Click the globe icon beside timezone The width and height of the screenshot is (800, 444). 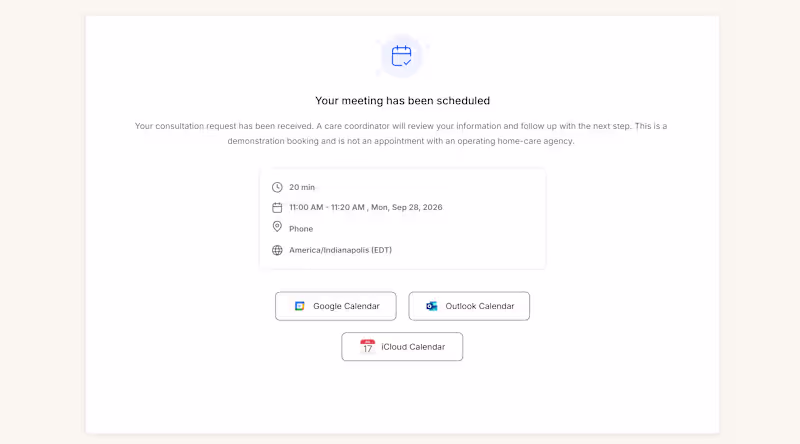[x=277, y=250]
